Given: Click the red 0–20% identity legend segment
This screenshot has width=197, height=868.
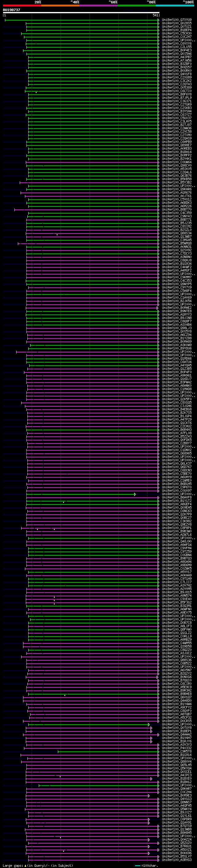Looking at the screenshot, I should (x=22, y=6).
